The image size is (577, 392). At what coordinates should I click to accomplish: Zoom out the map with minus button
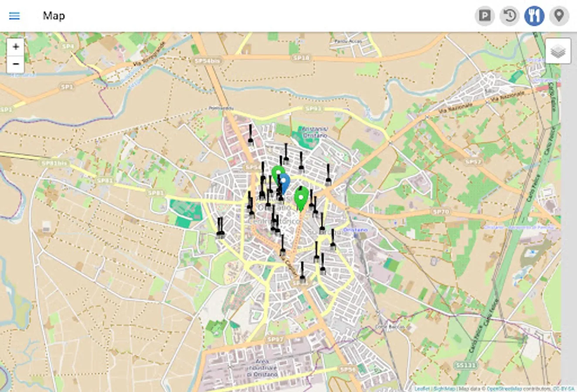pos(16,64)
